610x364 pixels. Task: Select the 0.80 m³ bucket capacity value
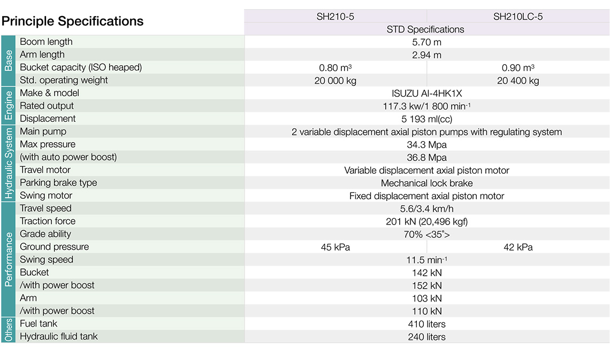click(x=335, y=68)
